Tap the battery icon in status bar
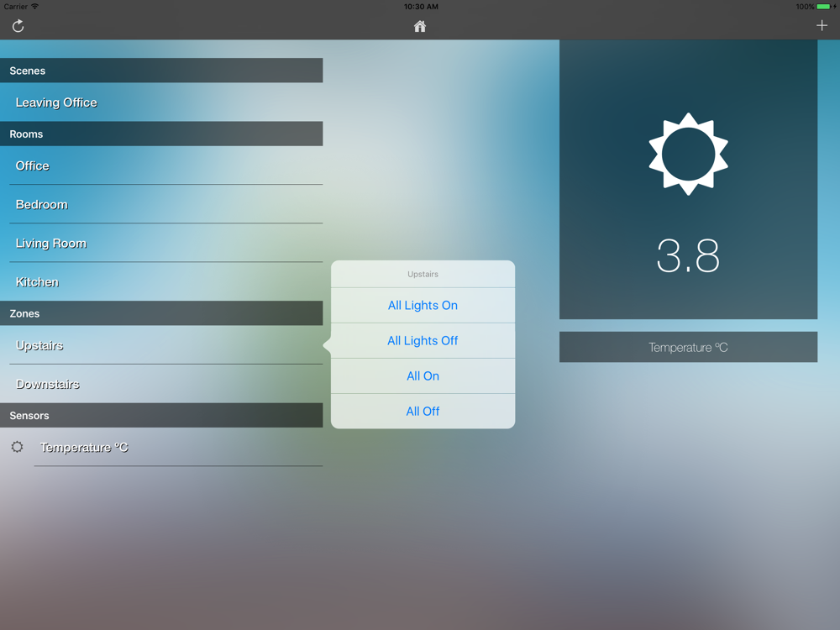The height and width of the screenshot is (630, 840). (x=823, y=7)
